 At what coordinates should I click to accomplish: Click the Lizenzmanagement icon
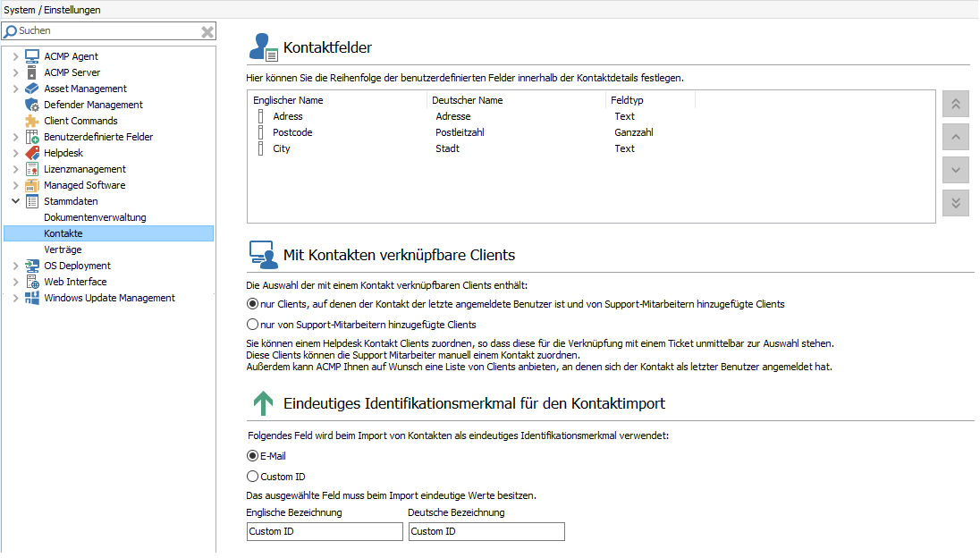coord(32,169)
